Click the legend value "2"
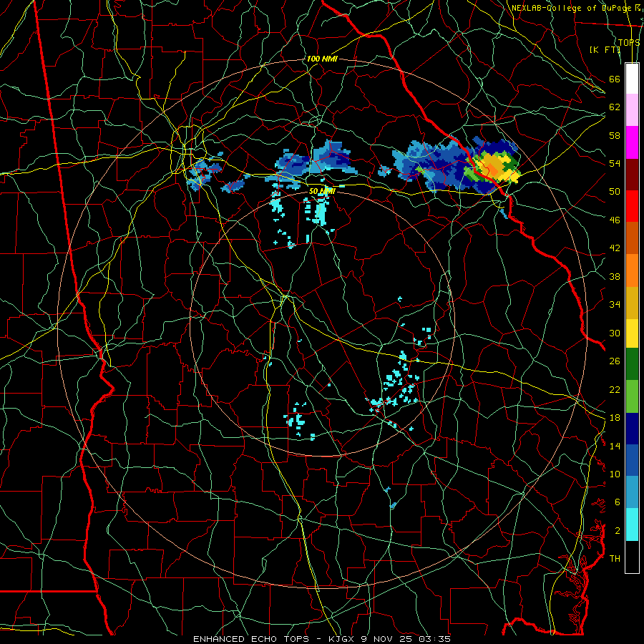The width and height of the screenshot is (644, 644). click(x=617, y=531)
